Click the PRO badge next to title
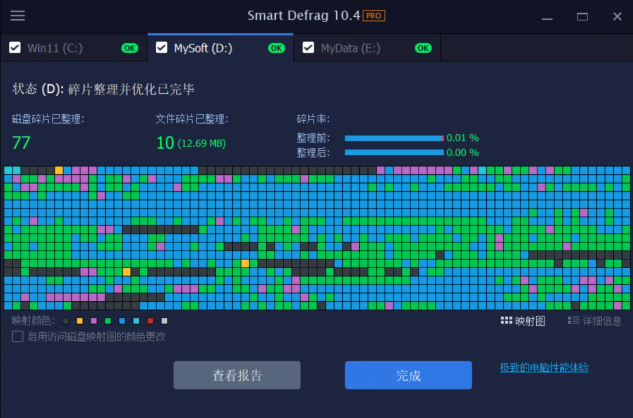Viewport: 633px width, 418px height. click(374, 16)
